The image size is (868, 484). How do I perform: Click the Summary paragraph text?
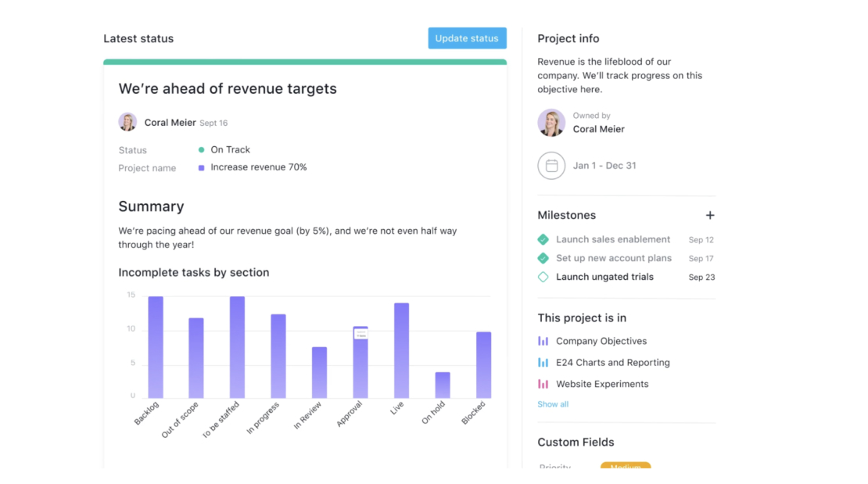(287, 238)
